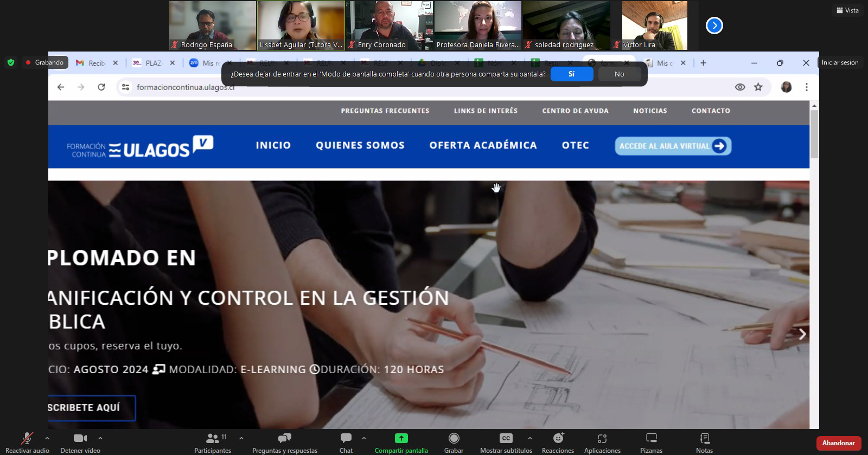Image resolution: width=868 pixels, height=455 pixels.
Task: Expand chat options arrow
Action: click(363, 438)
